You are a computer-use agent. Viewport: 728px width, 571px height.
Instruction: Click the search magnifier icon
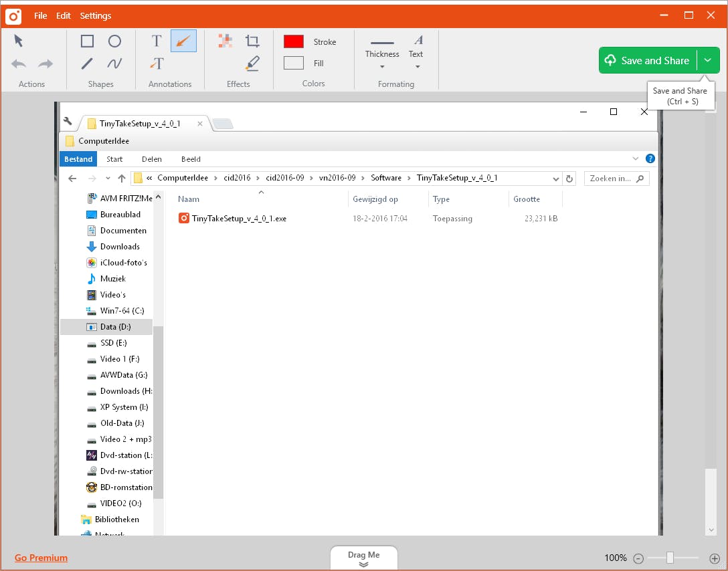640,178
